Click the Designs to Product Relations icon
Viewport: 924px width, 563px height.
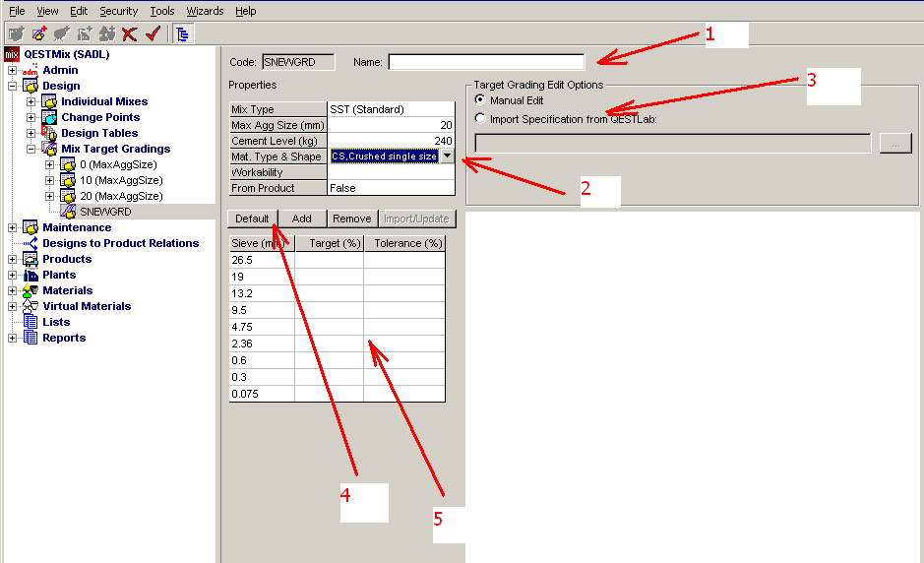(31, 243)
